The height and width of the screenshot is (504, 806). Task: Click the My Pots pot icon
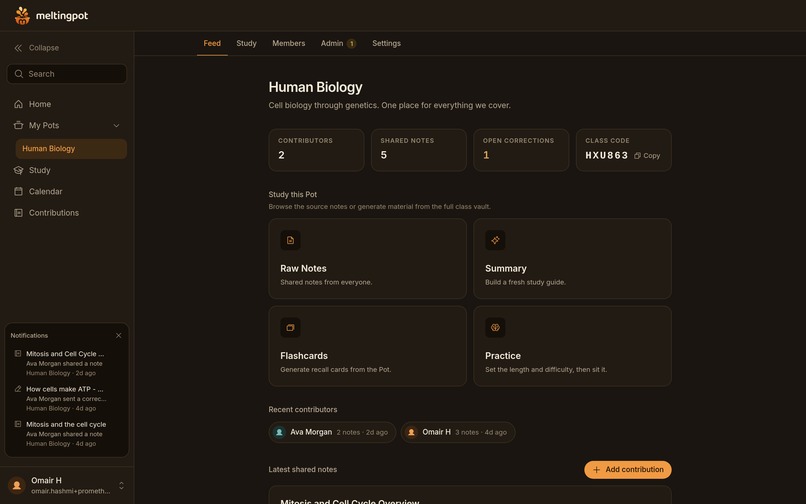(x=19, y=125)
